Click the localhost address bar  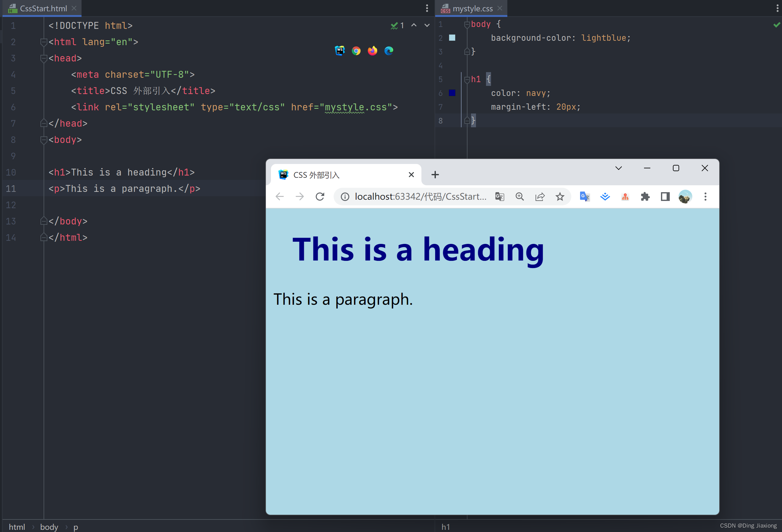(420, 197)
